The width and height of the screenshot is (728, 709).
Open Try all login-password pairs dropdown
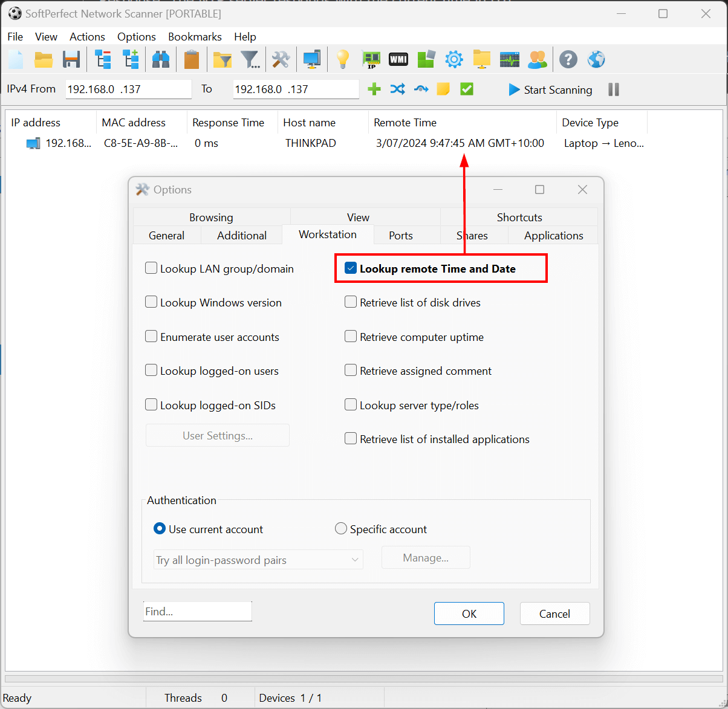[x=259, y=560]
